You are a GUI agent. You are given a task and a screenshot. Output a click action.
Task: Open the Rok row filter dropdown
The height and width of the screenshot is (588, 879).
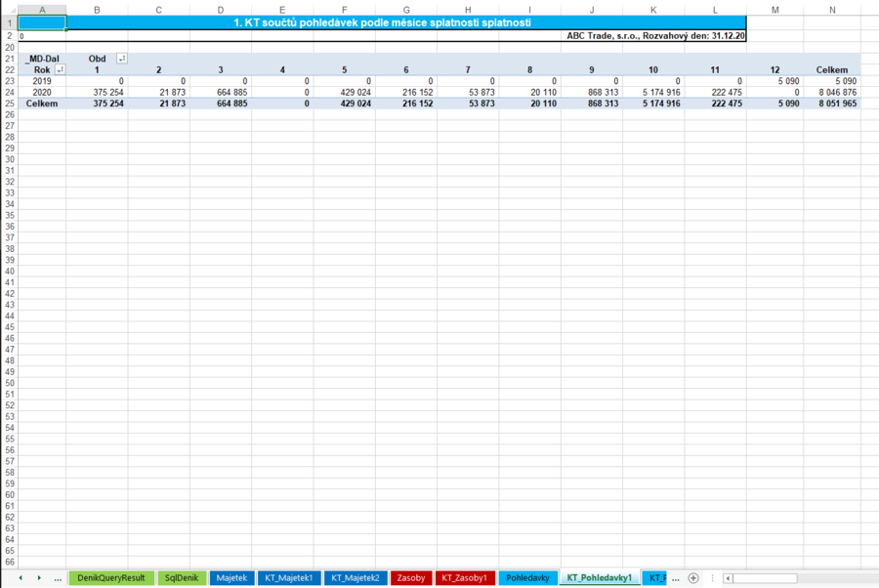pos(60,69)
